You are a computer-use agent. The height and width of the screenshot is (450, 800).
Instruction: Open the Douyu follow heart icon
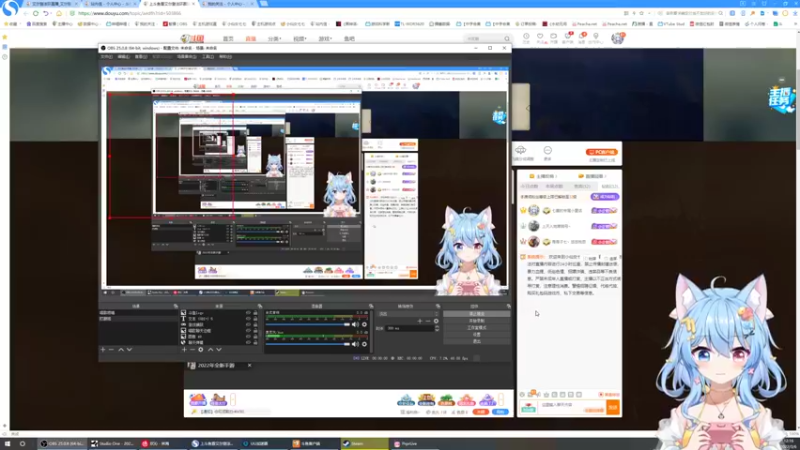coord(540,37)
